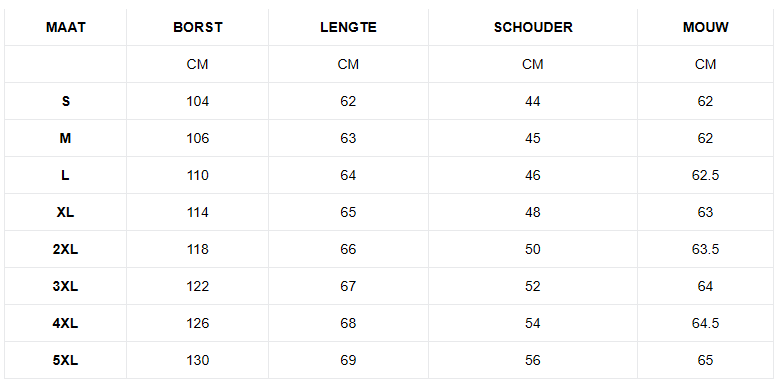Click the M size row label

[66, 138]
